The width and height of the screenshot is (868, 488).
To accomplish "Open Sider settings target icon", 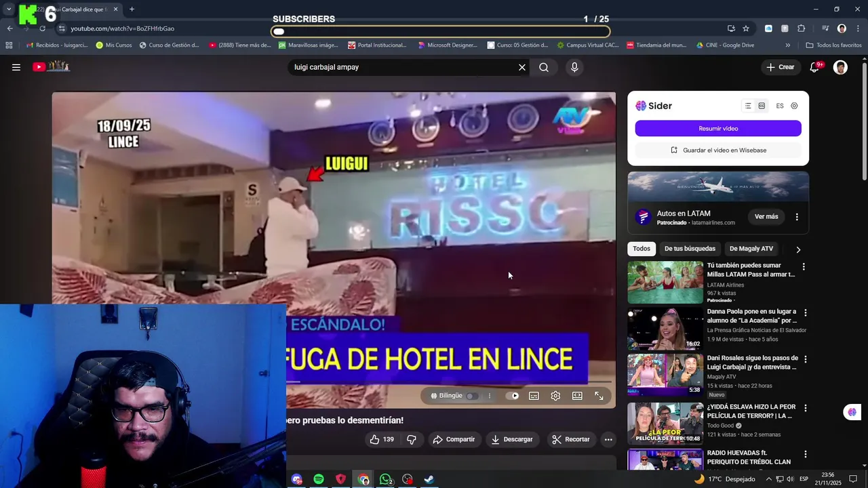I will point(794,106).
